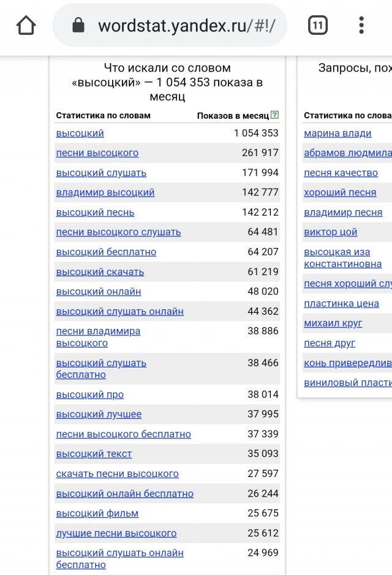Open the 'высоцкий скачать' link

coord(100,272)
